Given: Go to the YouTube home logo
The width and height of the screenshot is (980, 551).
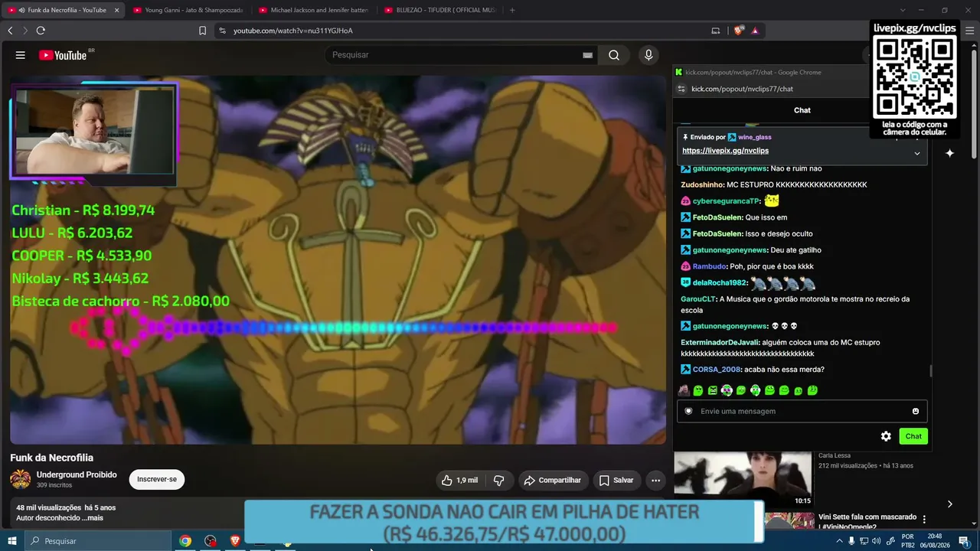Looking at the screenshot, I should coord(63,55).
